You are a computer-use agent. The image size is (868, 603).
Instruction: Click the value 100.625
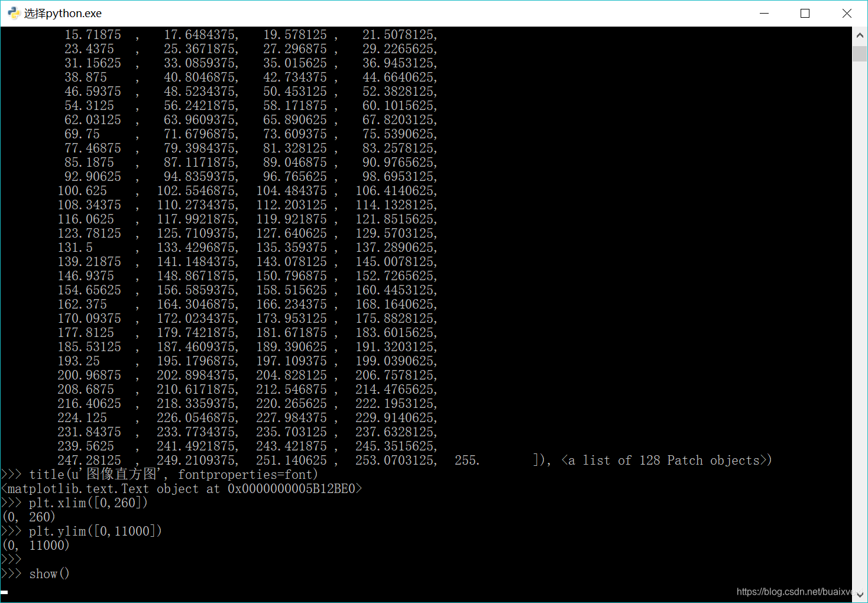(x=82, y=190)
